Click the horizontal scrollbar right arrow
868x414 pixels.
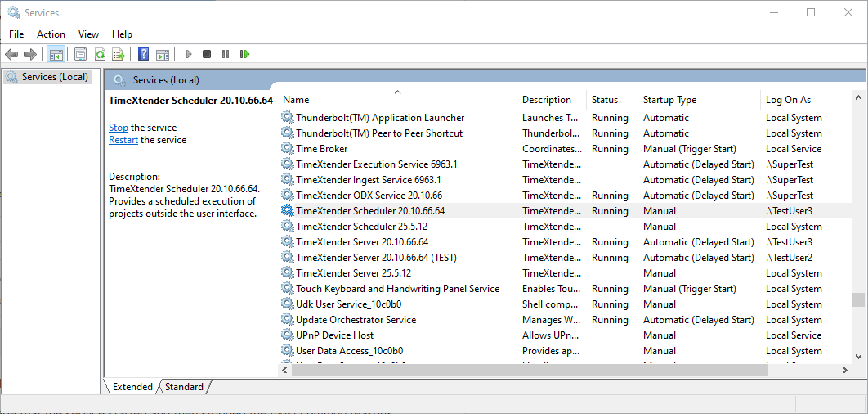click(x=845, y=370)
